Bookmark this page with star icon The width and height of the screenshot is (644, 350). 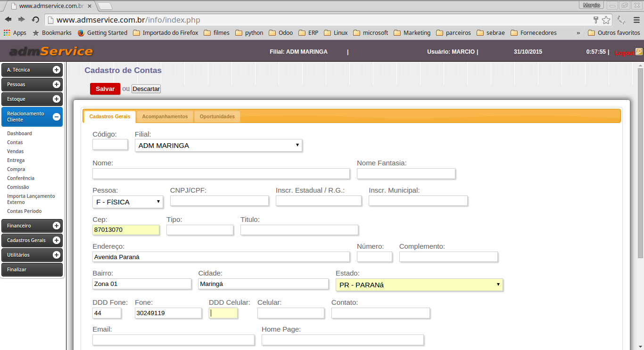[606, 20]
